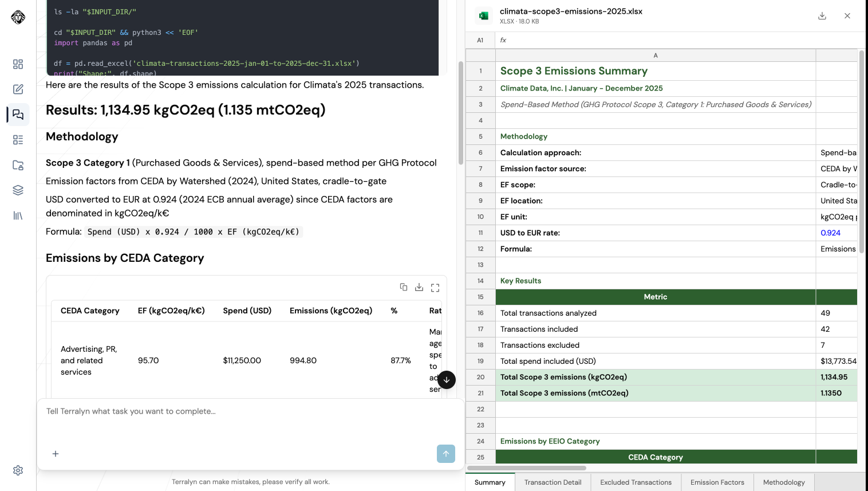
Task: Select 'Transactions excluded' cell
Action: click(656, 345)
